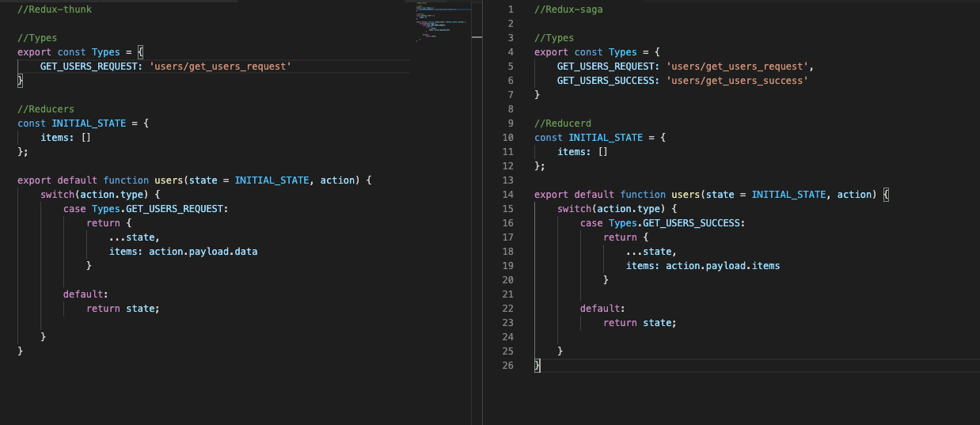Click 'users/get_users_request' string on saga line 5

(738, 66)
